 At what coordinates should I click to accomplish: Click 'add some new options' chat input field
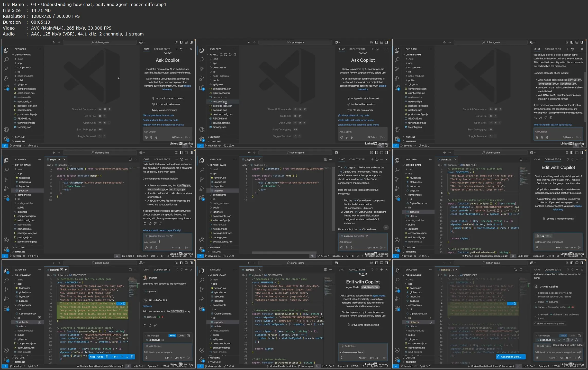(x=363, y=352)
